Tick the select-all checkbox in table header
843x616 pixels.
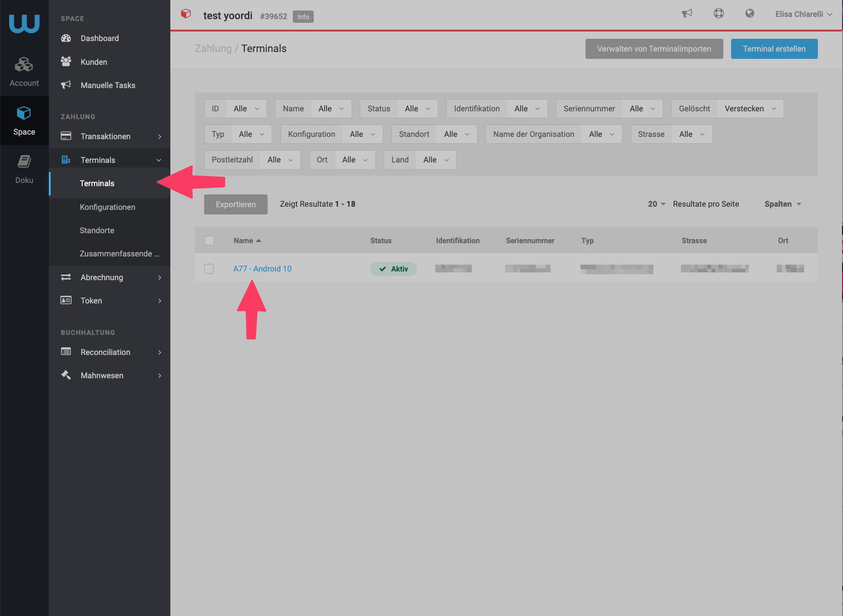(209, 240)
